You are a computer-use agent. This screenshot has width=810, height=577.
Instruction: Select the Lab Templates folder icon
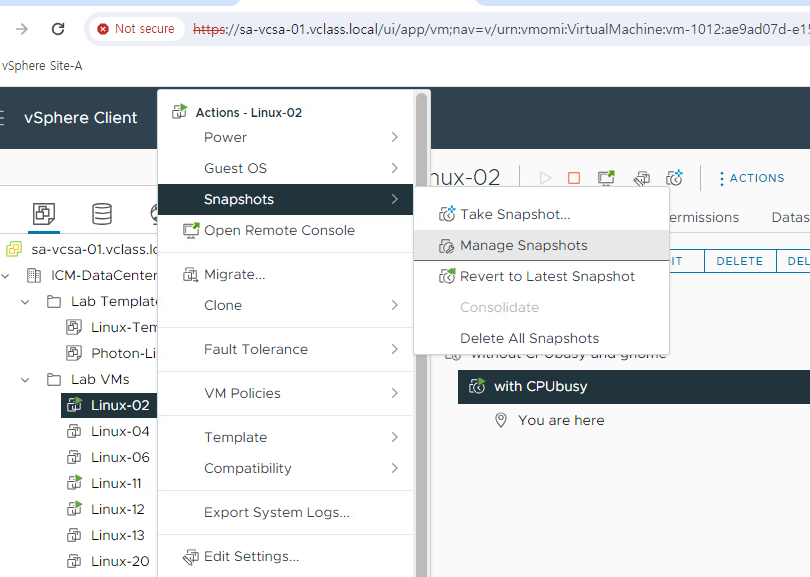[54, 301]
